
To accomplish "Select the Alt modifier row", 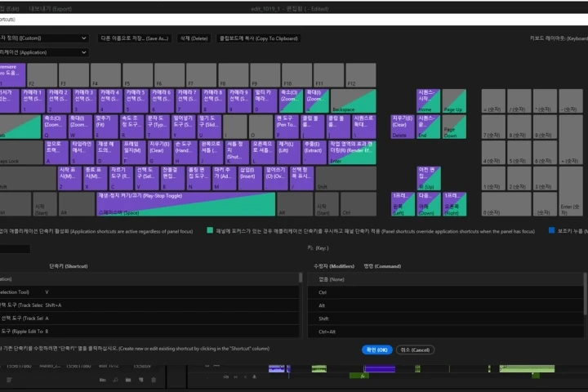I will click(446, 305).
